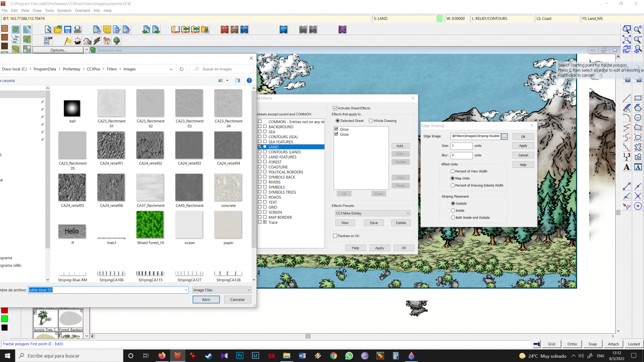This screenshot has width=644, height=362.
Task: Open the Overland menu
Action: click(x=82, y=10)
